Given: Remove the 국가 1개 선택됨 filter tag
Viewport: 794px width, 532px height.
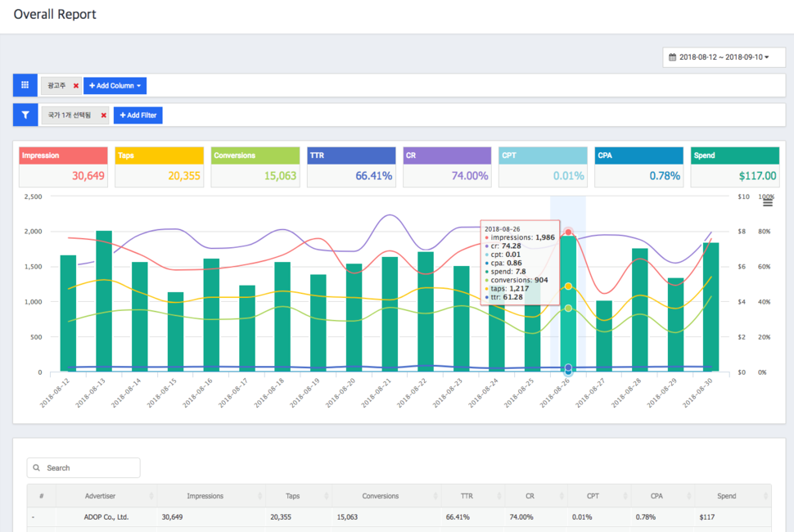Looking at the screenshot, I should (103, 115).
